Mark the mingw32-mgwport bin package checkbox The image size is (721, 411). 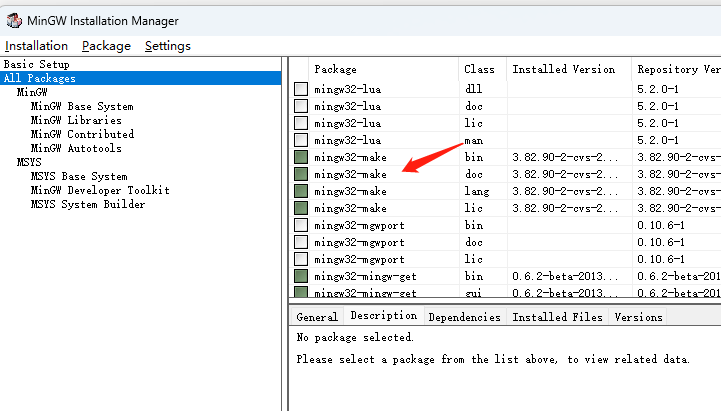tap(301, 225)
